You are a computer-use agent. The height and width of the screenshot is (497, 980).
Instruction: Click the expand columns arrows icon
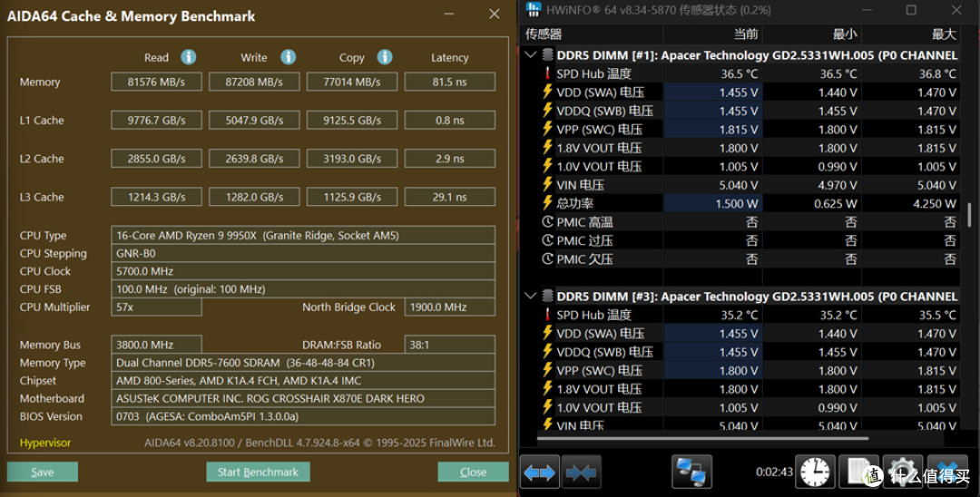[x=540, y=473]
